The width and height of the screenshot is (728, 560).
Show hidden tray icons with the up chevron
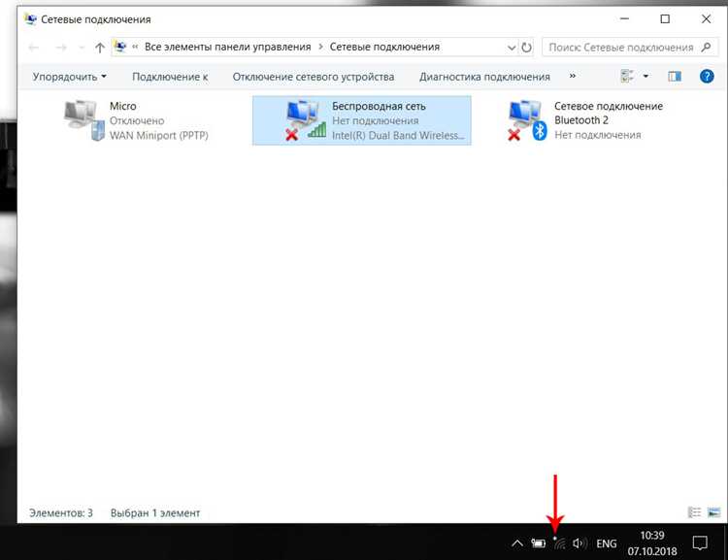[517, 543]
